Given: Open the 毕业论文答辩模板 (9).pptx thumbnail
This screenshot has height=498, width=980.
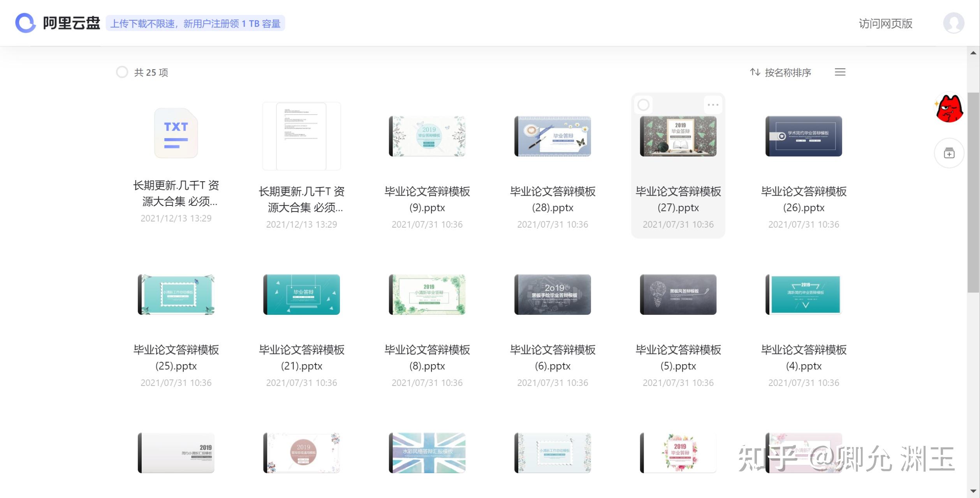Looking at the screenshot, I should pos(427,136).
